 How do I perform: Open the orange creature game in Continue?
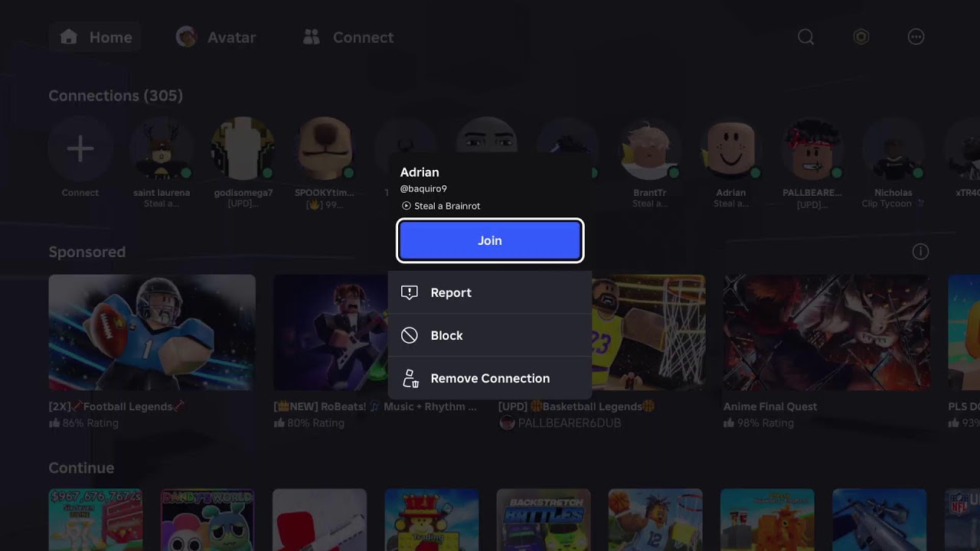coord(767,520)
